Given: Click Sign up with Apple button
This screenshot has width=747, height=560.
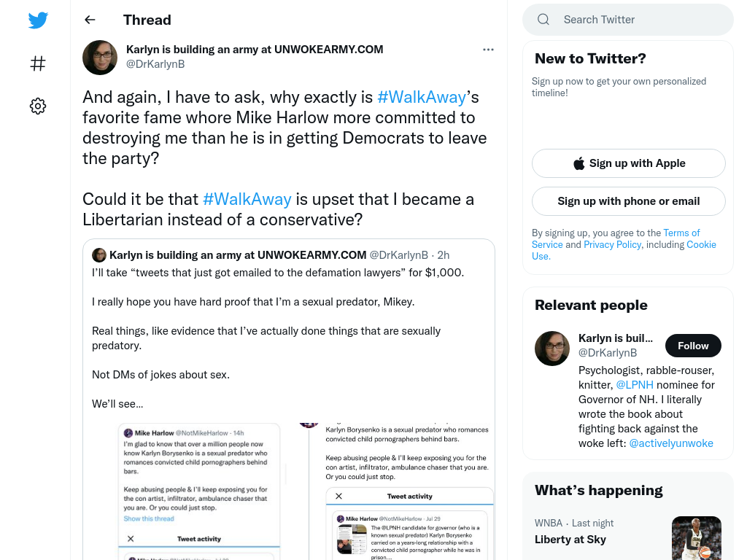Looking at the screenshot, I should [628, 163].
